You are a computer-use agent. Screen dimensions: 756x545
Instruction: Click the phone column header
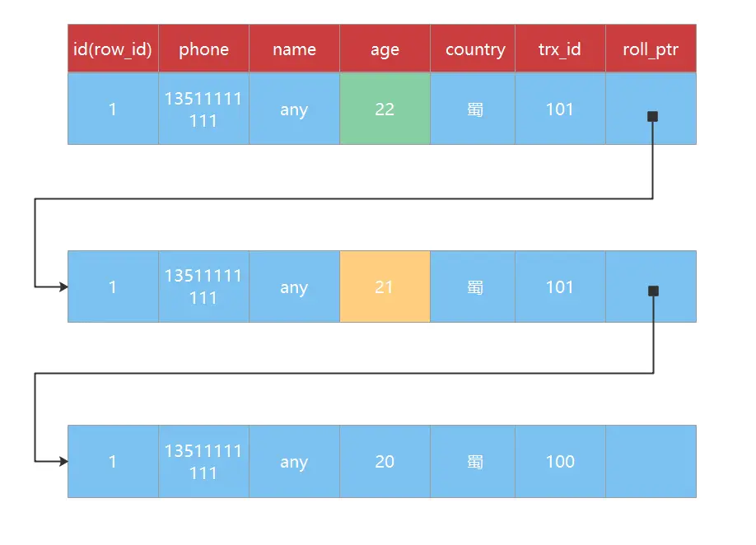203,49
